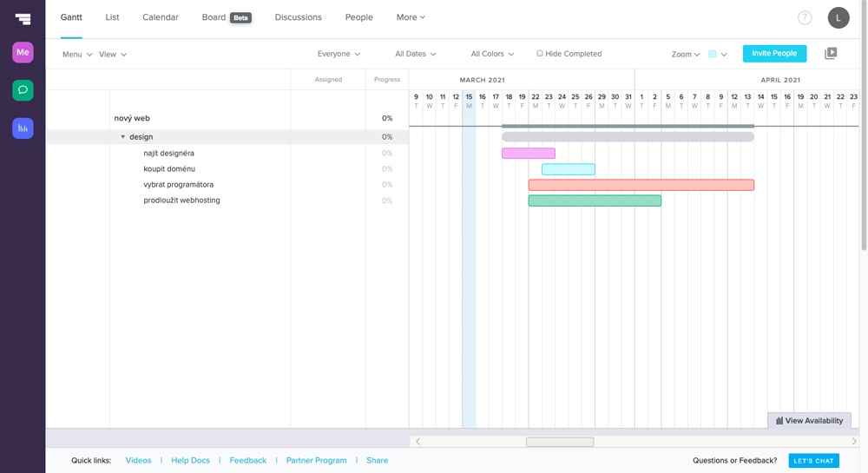This screenshot has width=868, height=473.
Task: Click the LET'S CHAT button
Action: [x=813, y=460]
